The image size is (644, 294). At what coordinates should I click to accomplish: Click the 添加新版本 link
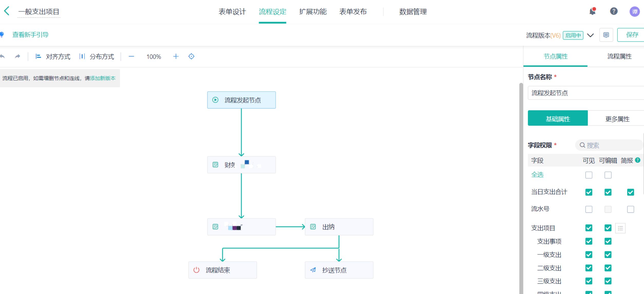103,78
